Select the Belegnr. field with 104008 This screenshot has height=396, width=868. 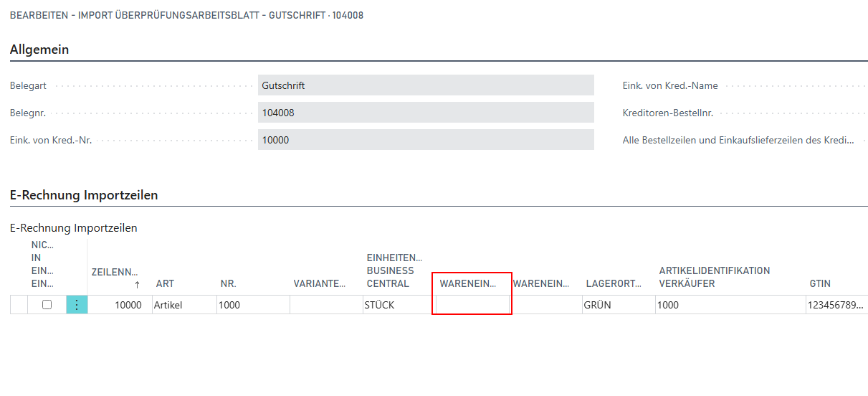(426, 113)
